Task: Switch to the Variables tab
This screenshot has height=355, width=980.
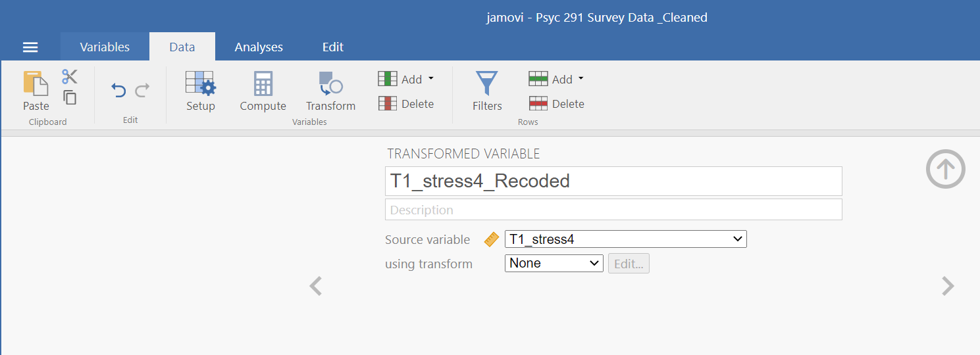Action: pos(105,47)
